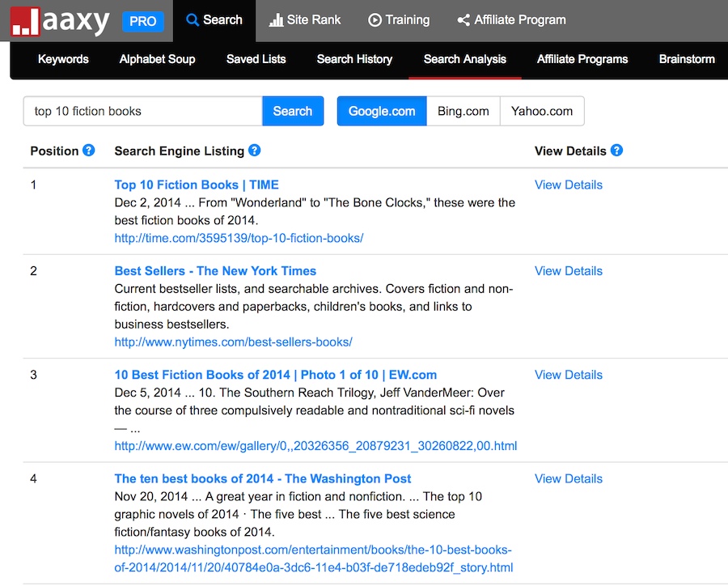Open the ew.com gallery URL

(315, 446)
